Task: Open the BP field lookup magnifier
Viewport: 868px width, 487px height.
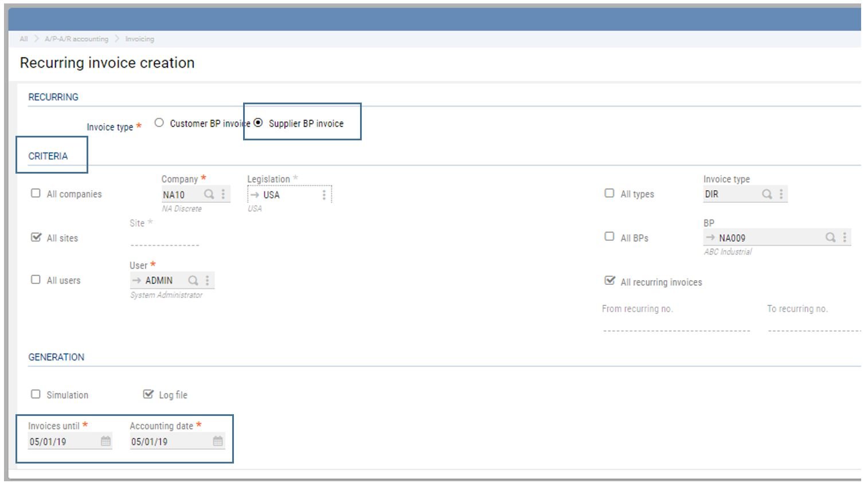Action: [x=830, y=237]
